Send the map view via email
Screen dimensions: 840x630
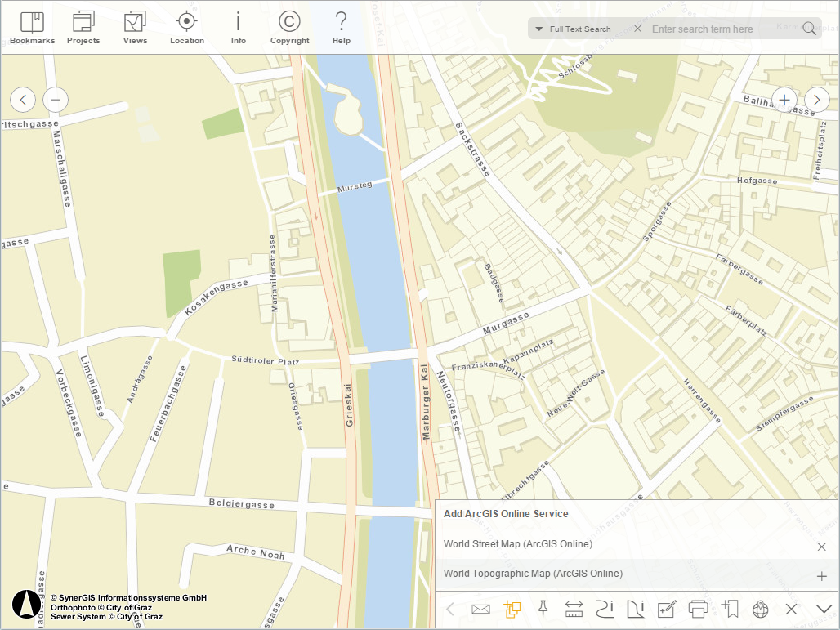tap(481, 609)
